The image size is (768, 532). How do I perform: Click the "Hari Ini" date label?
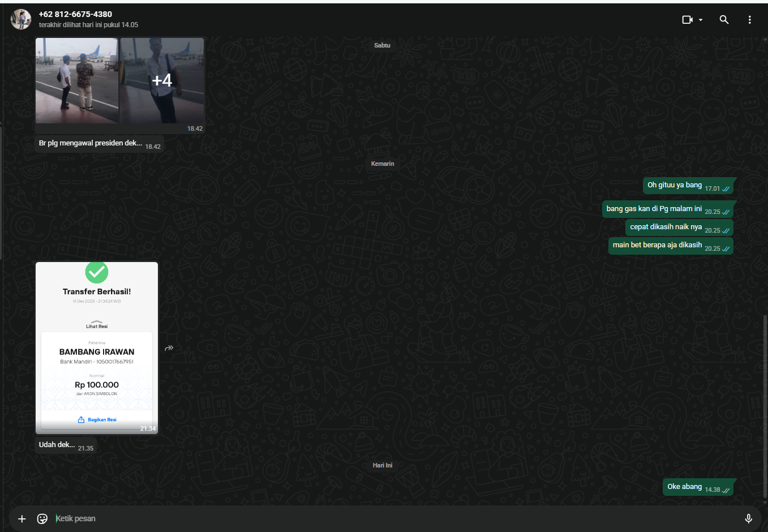(383, 465)
